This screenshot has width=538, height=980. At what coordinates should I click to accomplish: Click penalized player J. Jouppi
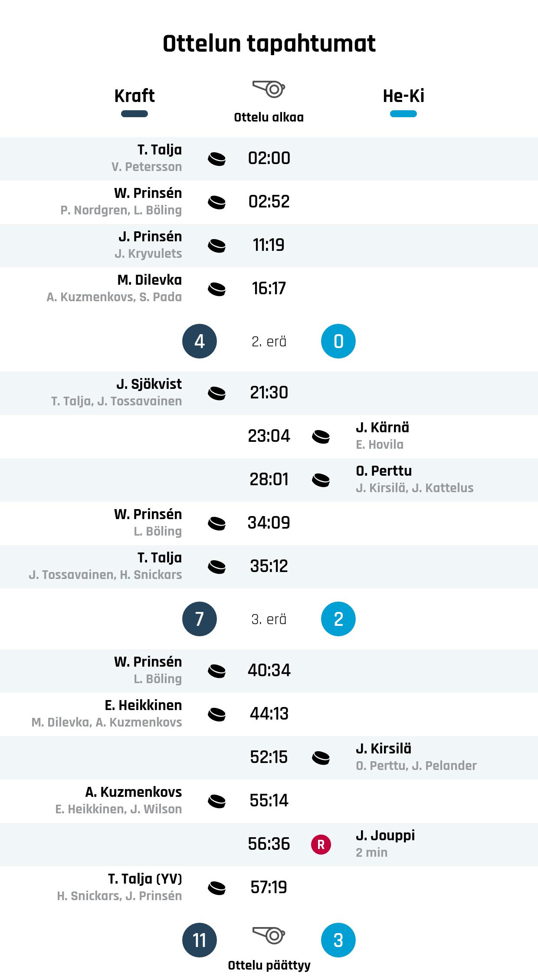(385, 835)
